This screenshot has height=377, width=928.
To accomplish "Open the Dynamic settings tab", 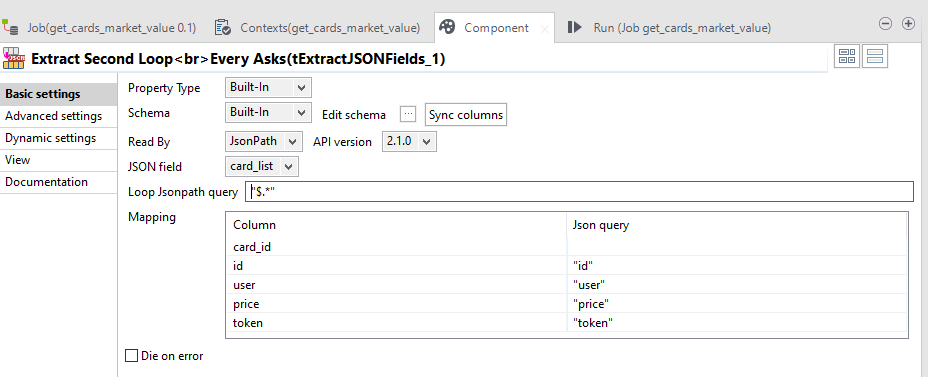I will click(51, 138).
